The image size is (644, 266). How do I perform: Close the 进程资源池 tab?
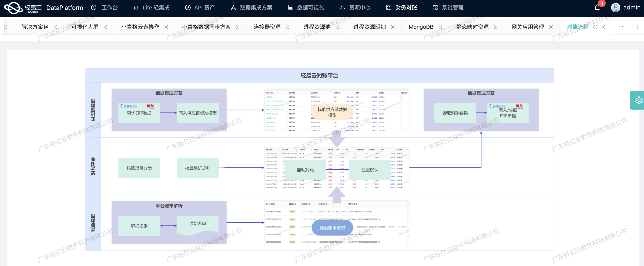click(x=337, y=27)
